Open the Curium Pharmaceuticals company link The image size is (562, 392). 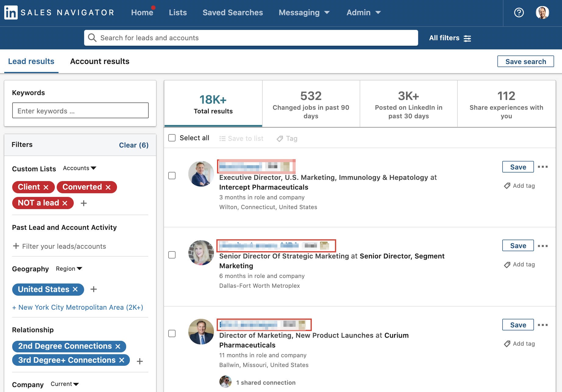314,340
